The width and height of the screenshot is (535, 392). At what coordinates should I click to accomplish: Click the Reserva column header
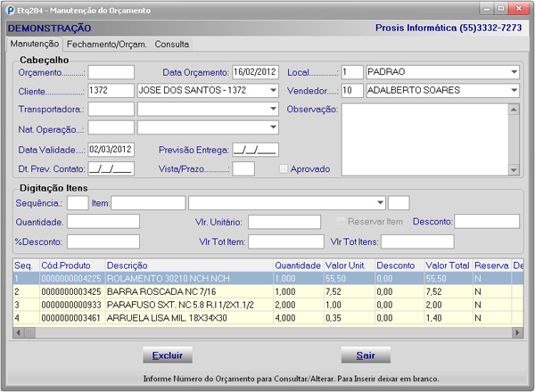491,265
